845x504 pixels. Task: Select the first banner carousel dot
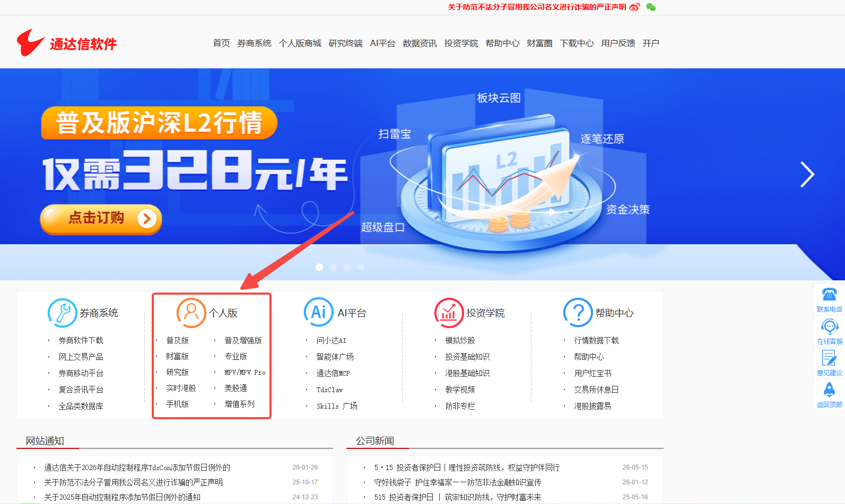click(x=319, y=267)
